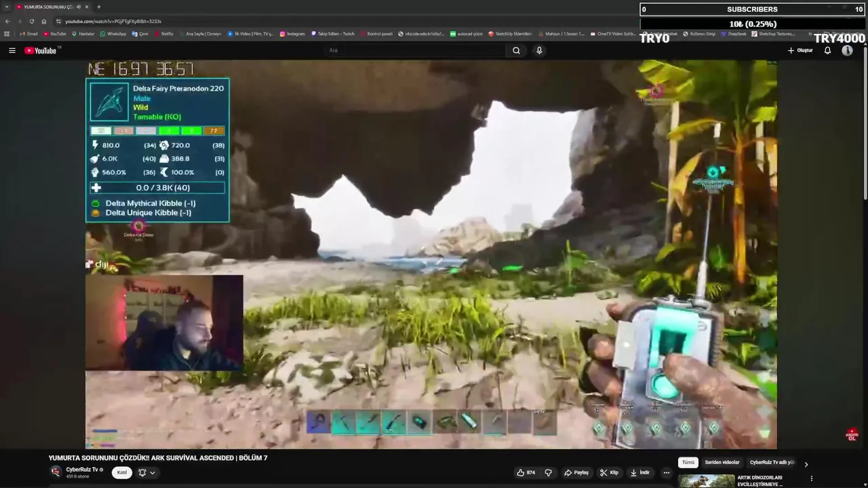This screenshot has width=868, height=488.
Task: Open more actions three-dot menu below video
Action: point(666,472)
